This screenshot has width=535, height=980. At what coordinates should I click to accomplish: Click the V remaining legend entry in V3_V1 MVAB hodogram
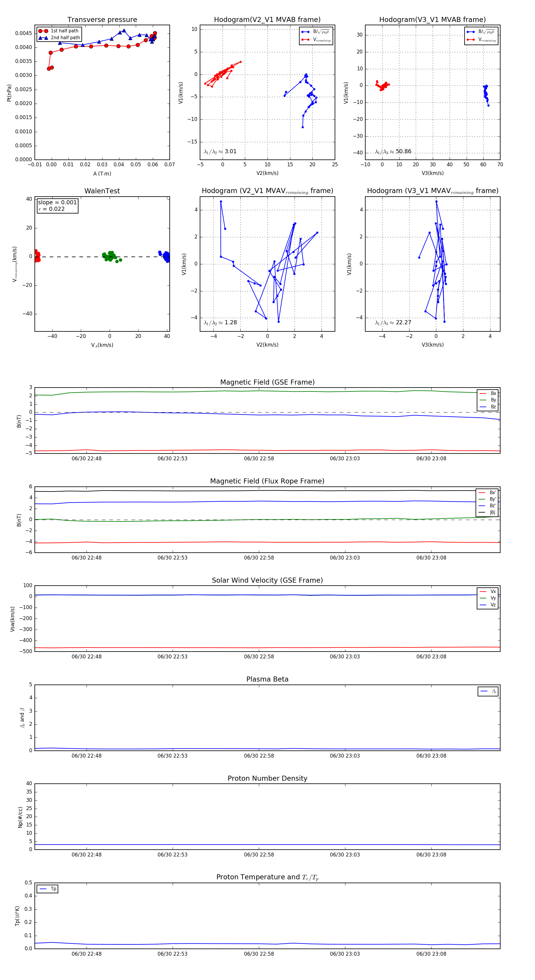pos(481,39)
